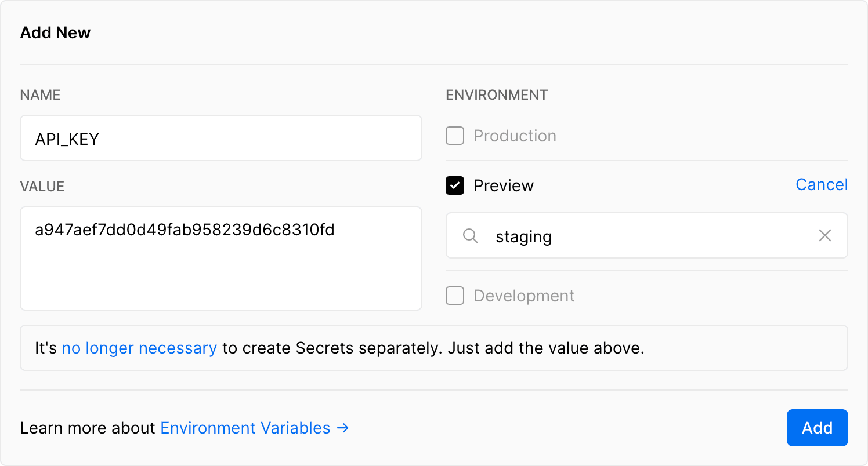
Task: Click Cancel next to Preview
Action: (822, 184)
